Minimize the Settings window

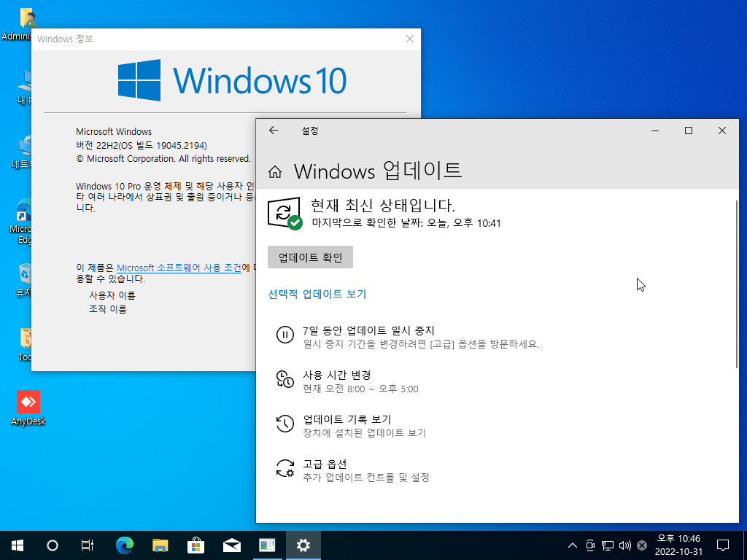click(x=655, y=131)
